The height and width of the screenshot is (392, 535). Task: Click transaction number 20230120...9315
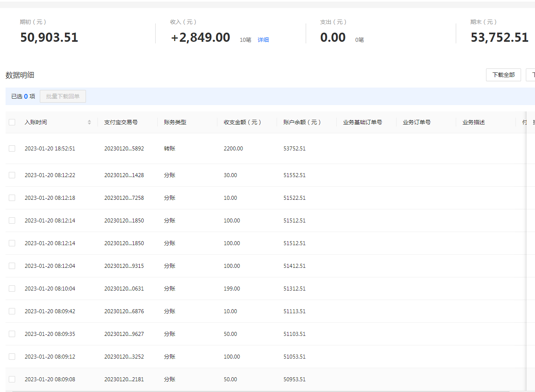click(x=124, y=266)
